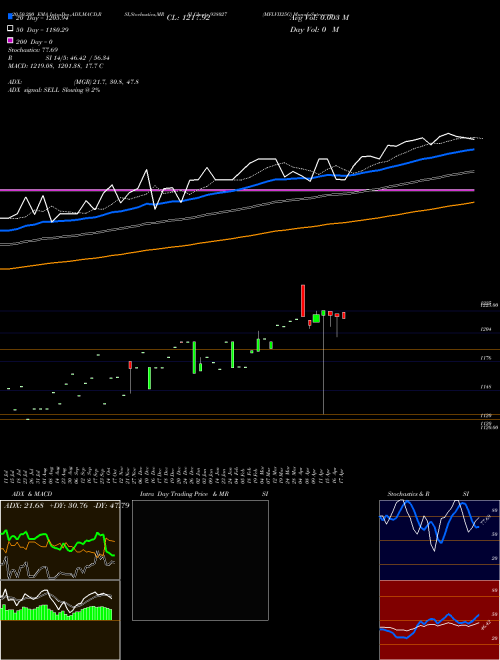Click the ADX & MACD panel title
Image resolution: width=500 pixels, height=660 pixels.
point(32,494)
